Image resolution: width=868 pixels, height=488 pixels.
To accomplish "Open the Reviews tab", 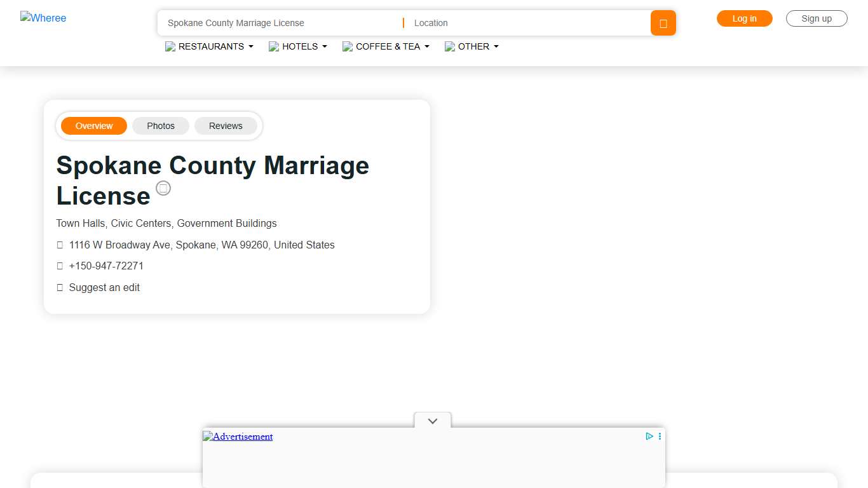I will coord(226,126).
